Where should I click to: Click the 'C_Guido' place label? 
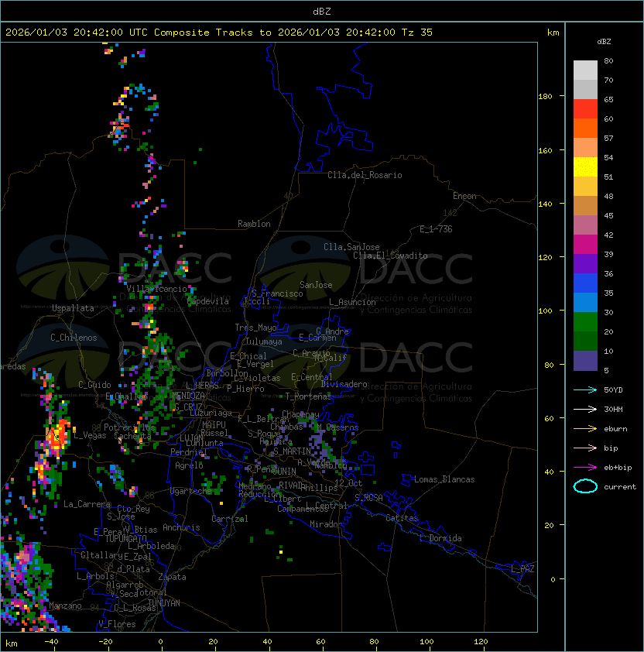[94, 385]
